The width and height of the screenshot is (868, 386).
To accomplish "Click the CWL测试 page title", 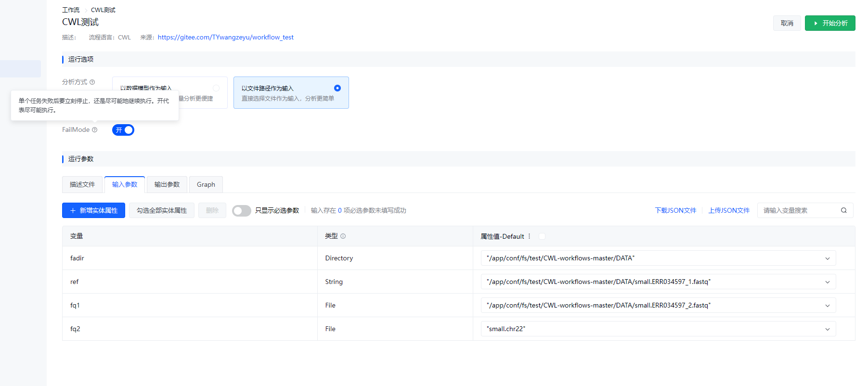I will click(80, 22).
